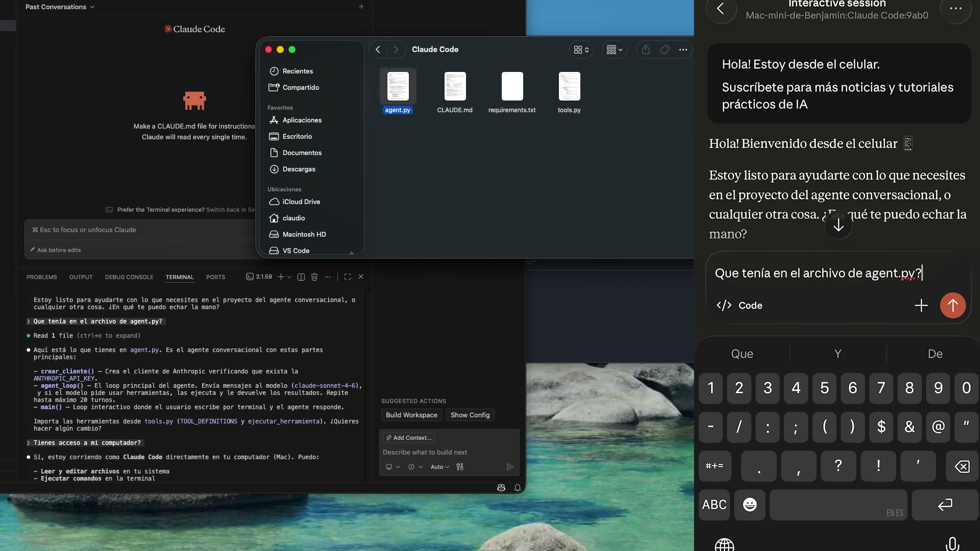Open notifications bell in status bar
Viewport: 980px width, 551px height.
[518, 488]
